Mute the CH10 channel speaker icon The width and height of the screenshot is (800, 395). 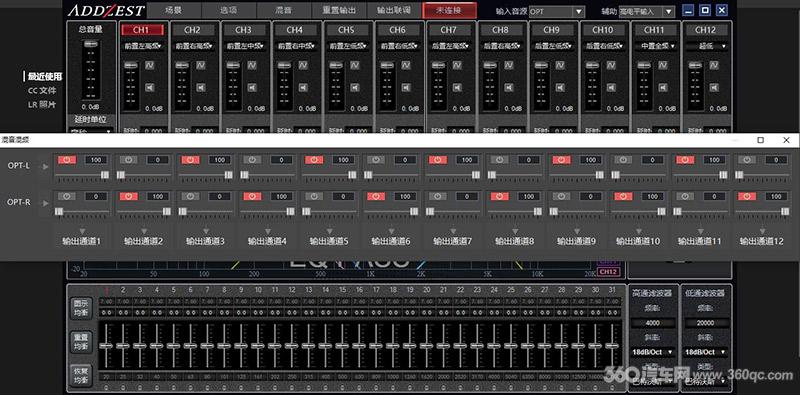click(x=611, y=87)
